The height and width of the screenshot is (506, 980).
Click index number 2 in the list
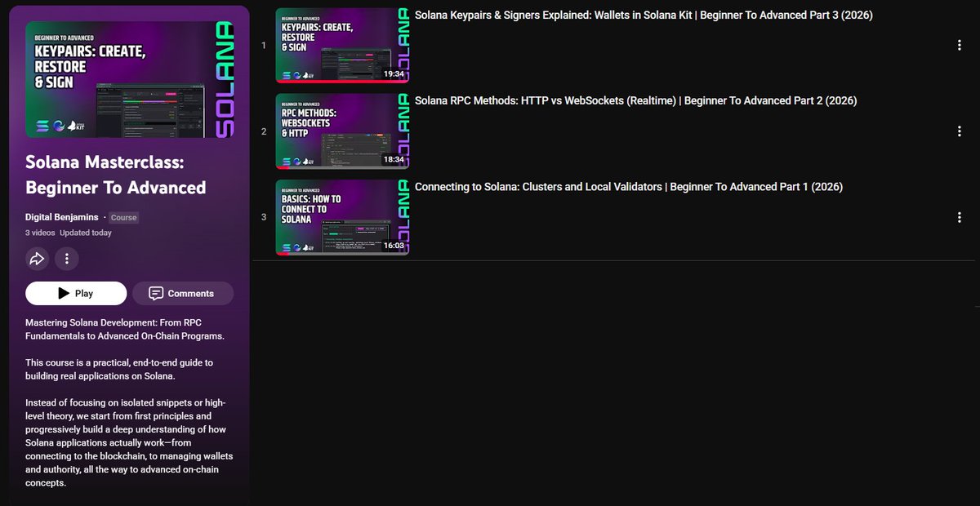(x=264, y=131)
